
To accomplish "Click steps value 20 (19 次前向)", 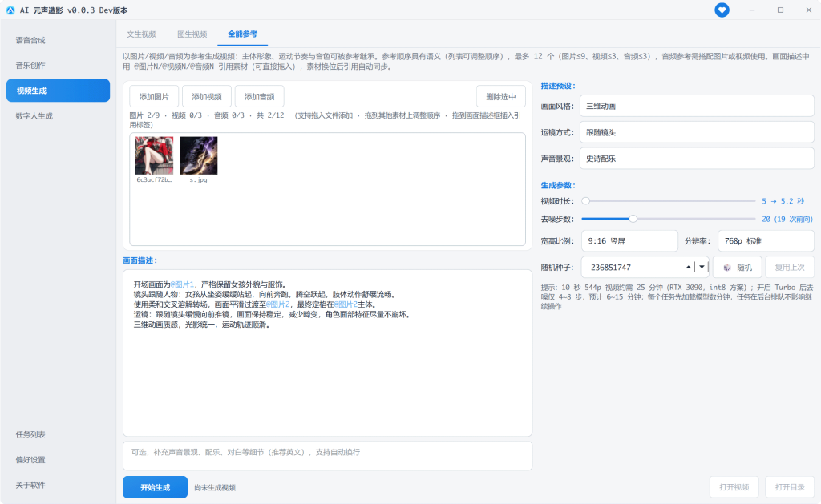I will coord(787,219).
